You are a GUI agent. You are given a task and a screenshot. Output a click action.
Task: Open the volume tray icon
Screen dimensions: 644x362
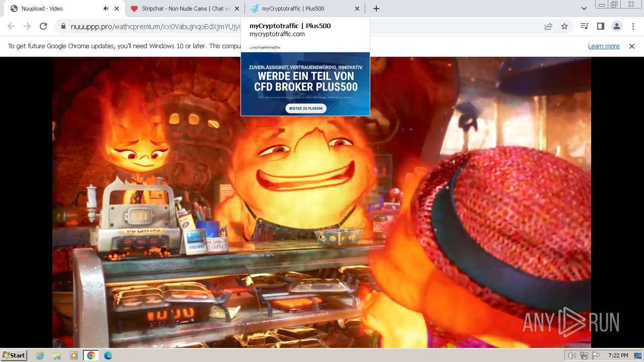click(x=572, y=355)
